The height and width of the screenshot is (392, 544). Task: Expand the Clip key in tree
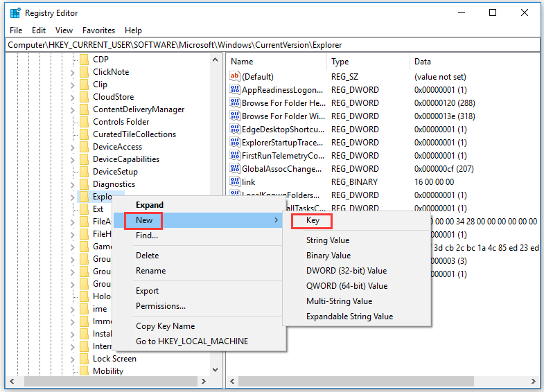point(73,84)
